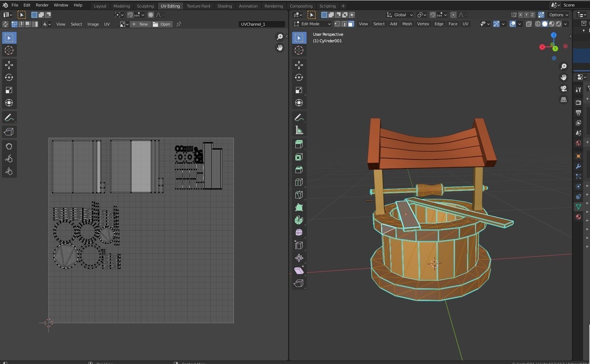The image size is (590, 364).
Task: Toggle proportional editing in 3D viewport
Action: tap(453, 15)
